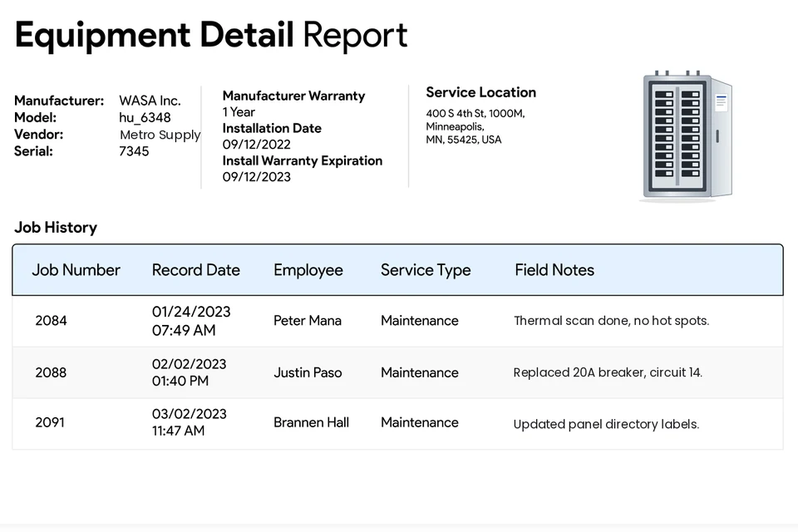This screenshot has height=532, width=798.
Task: Click the Installation Date label
Action: pyautogui.click(x=272, y=128)
